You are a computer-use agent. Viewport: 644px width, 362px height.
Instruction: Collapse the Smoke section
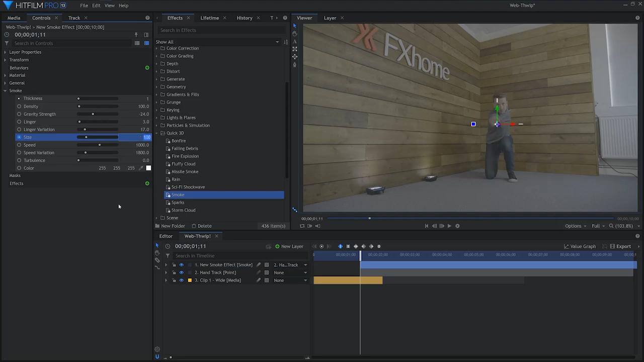pos(5,91)
